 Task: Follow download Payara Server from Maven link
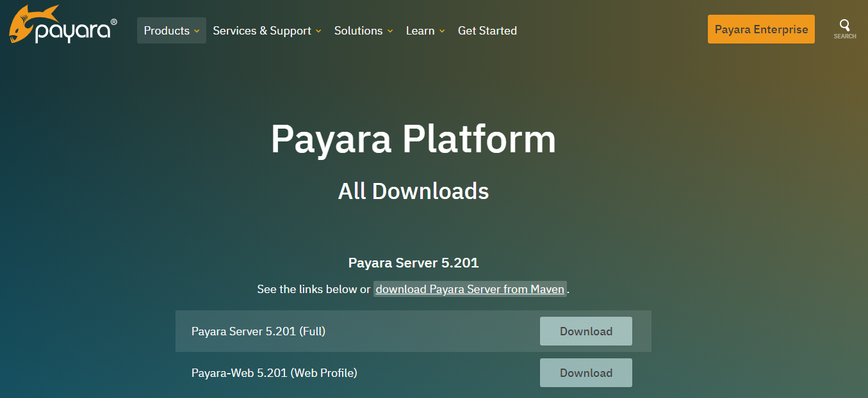[x=470, y=289]
